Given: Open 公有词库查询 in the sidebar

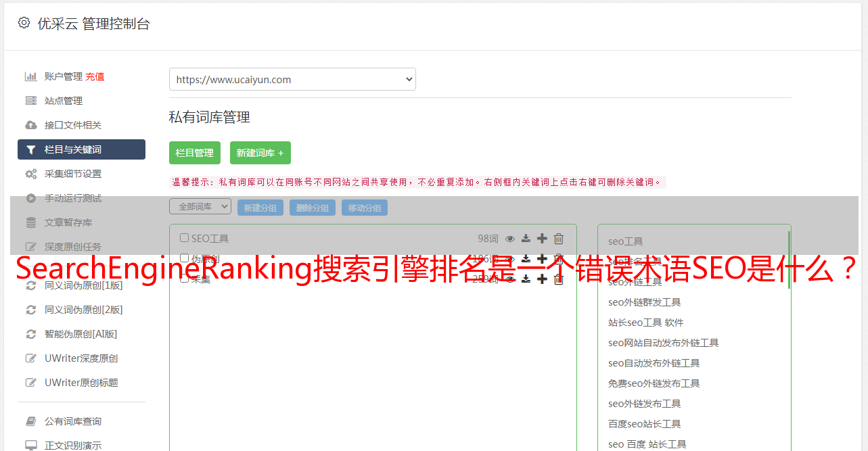Looking at the screenshot, I should 73,421.
